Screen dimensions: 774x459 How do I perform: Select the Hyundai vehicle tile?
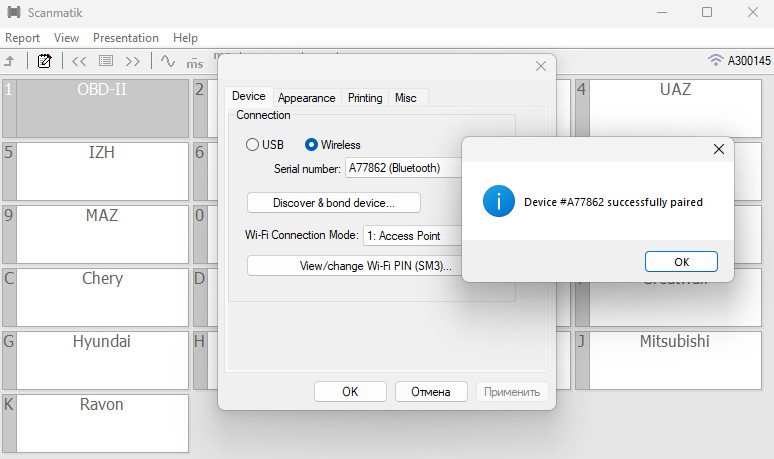[102, 358]
